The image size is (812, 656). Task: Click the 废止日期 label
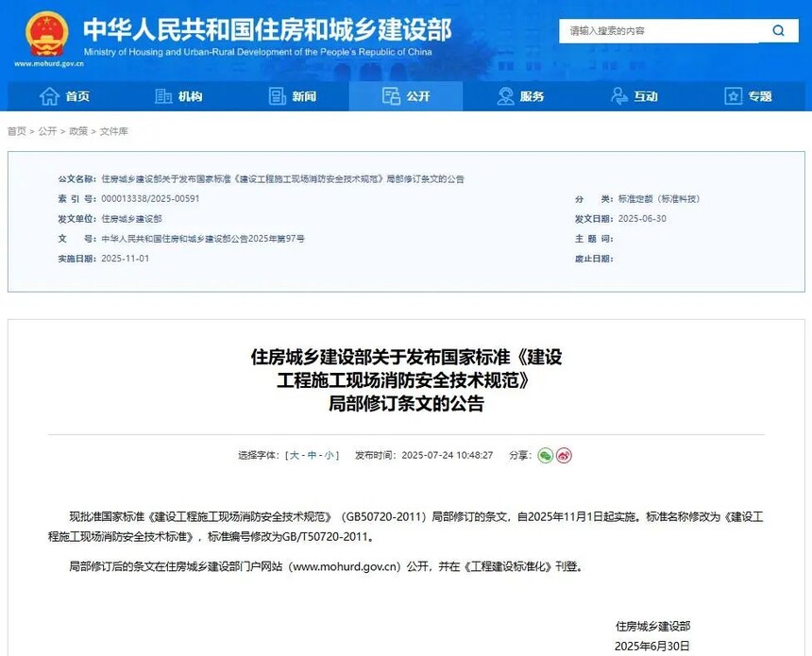point(594,259)
